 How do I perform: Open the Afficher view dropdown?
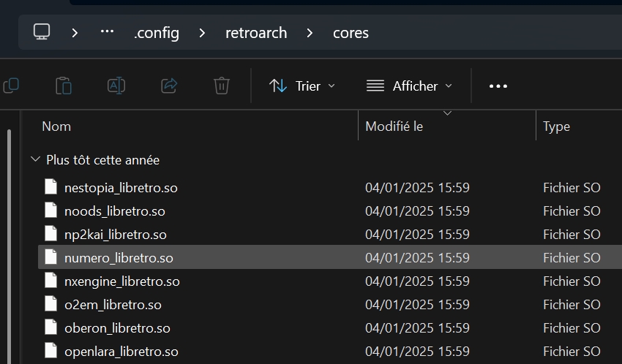409,86
